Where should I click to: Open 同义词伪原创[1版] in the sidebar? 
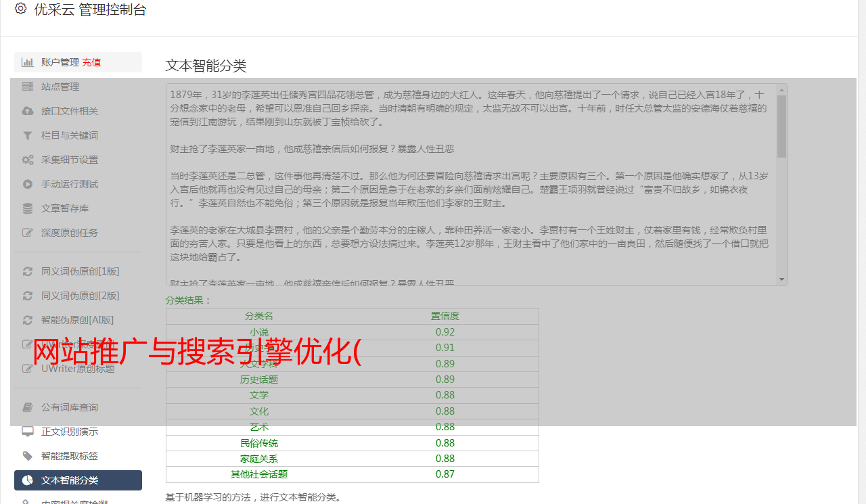[80, 271]
